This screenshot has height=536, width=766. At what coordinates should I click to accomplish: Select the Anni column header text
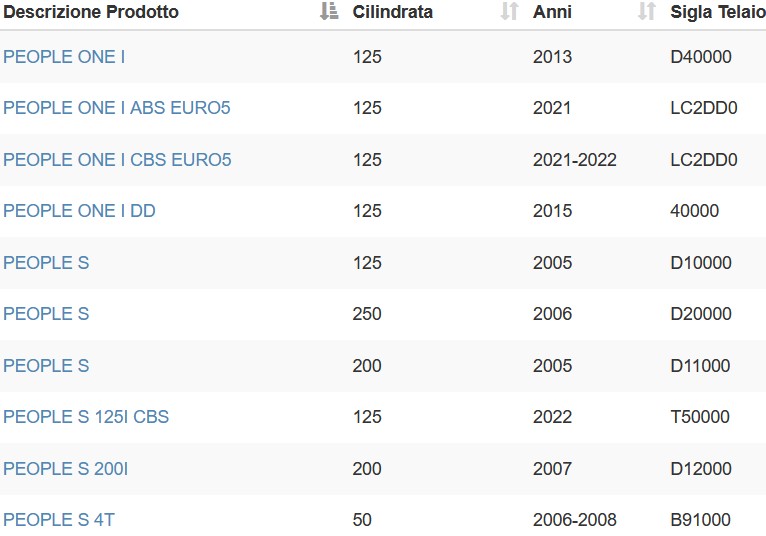coord(552,12)
